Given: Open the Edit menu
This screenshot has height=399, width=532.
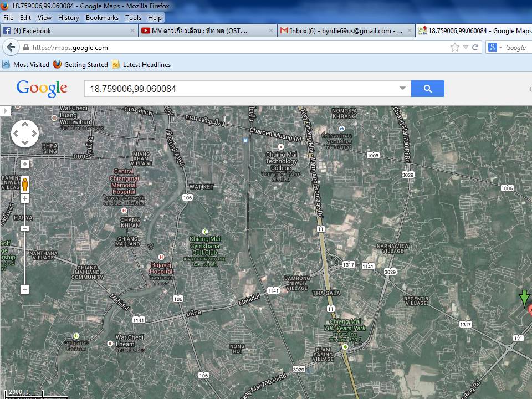Looking at the screenshot, I should [25, 18].
